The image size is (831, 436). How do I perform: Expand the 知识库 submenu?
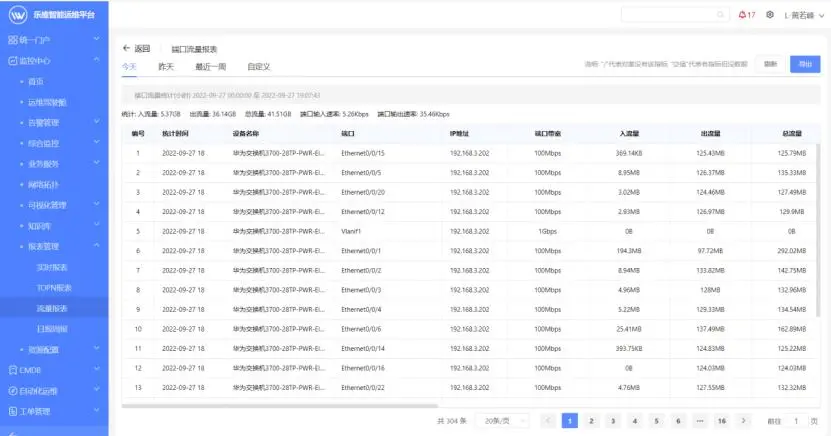click(96, 225)
